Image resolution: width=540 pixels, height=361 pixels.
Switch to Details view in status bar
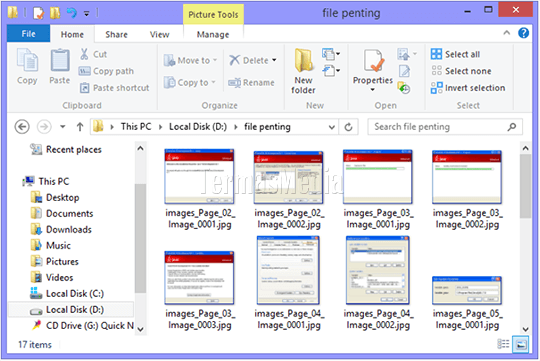pyautogui.click(x=503, y=344)
